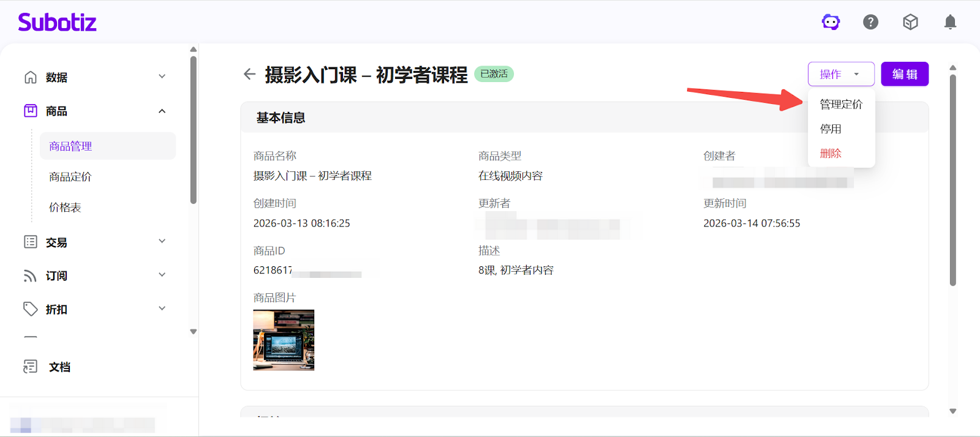Select 删除 from the actions menu
This screenshot has width=980, height=437.
[831, 154]
